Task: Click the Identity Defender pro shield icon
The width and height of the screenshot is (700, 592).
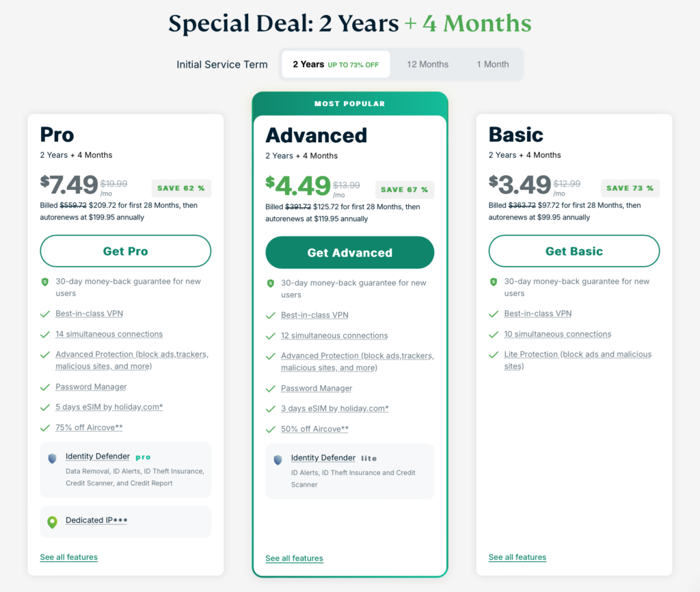Action: pyautogui.click(x=52, y=458)
